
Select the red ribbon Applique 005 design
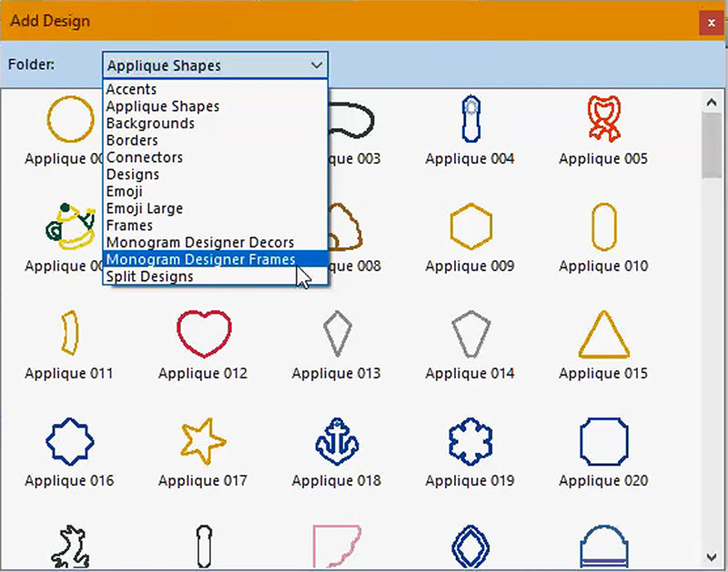[x=603, y=120]
